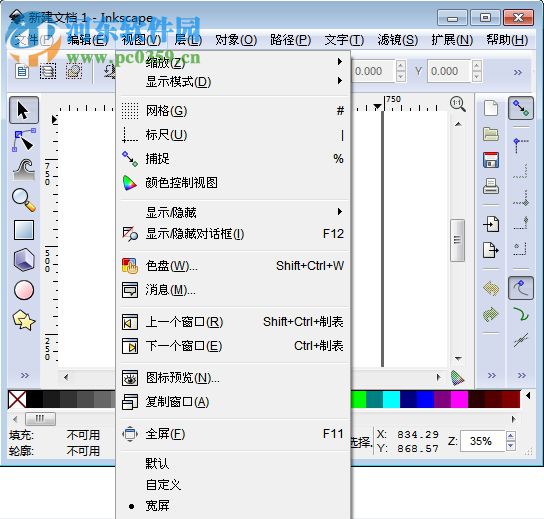Open 图标预览(N)... dialog

(x=233, y=378)
